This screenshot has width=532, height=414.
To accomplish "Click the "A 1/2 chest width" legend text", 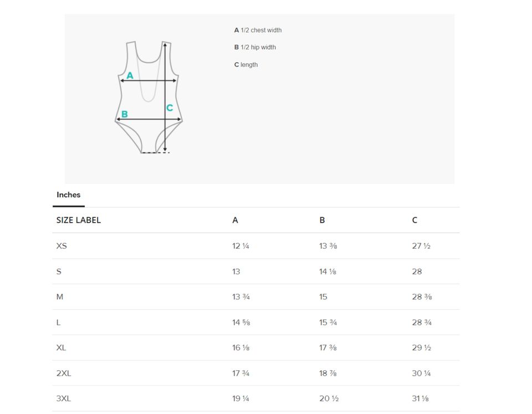I will coord(258,30).
